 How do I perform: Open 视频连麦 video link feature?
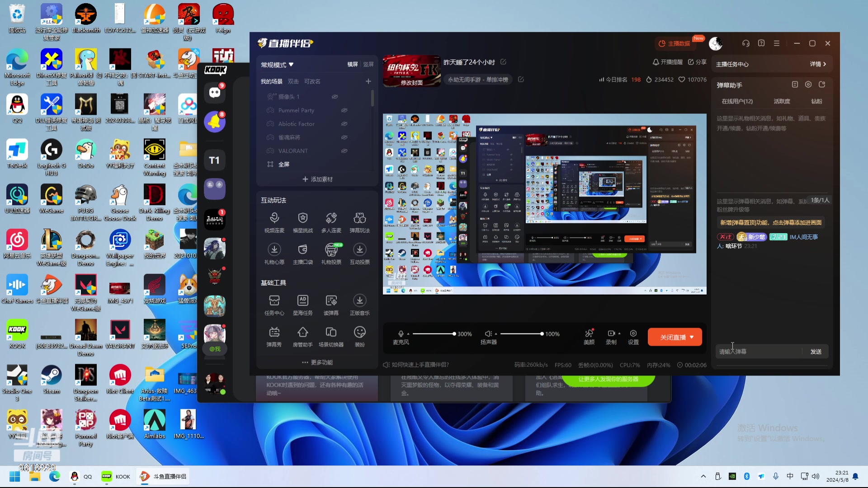click(274, 223)
